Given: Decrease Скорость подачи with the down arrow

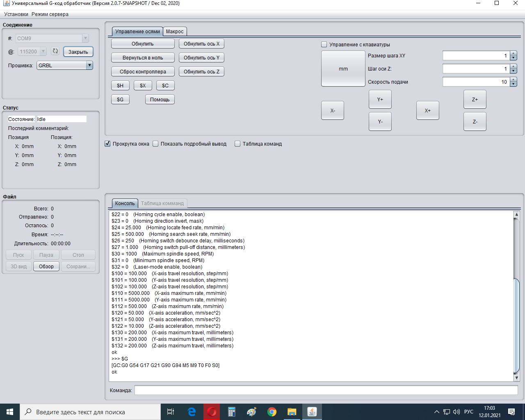Looking at the screenshot, I should click(514, 84).
